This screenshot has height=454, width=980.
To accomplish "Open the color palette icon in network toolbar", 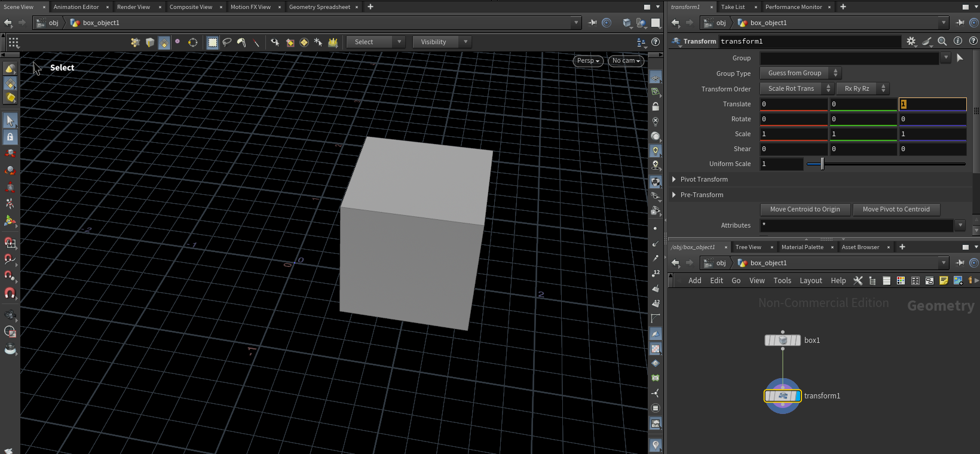I will pos(901,280).
